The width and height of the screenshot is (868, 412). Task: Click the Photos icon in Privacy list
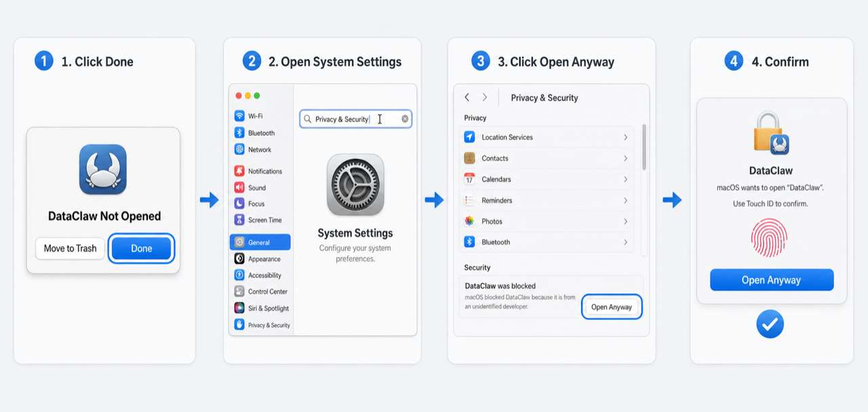pos(469,221)
